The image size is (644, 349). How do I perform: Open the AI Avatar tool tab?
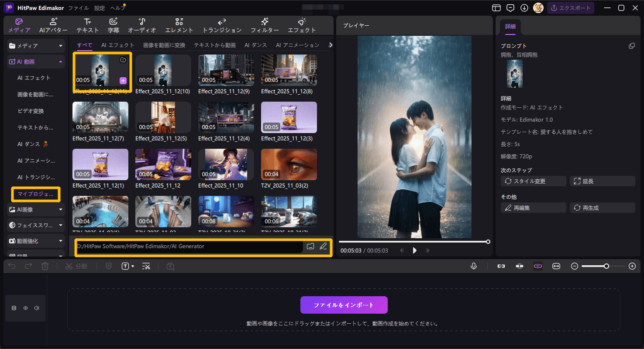tap(53, 25)
